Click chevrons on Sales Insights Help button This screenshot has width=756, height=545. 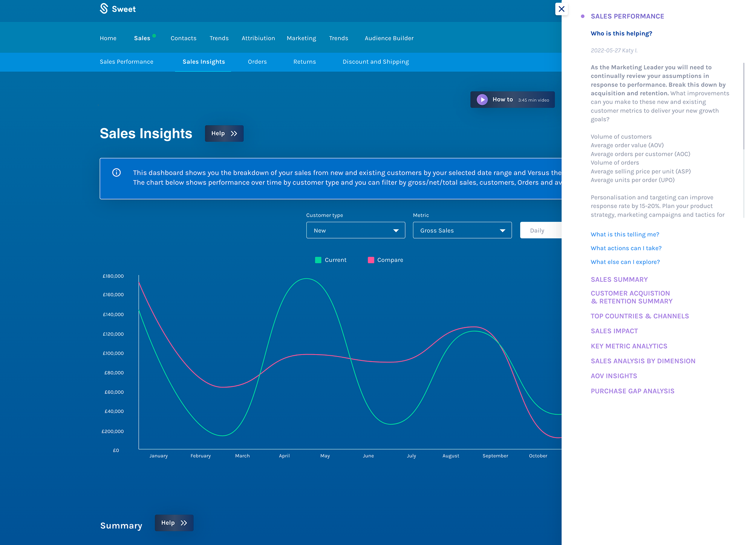pyautogui.click(x=234, y=134)
